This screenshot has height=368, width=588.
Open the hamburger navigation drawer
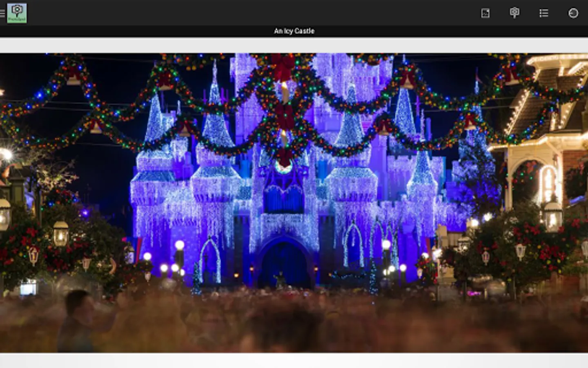coord(2,13)
